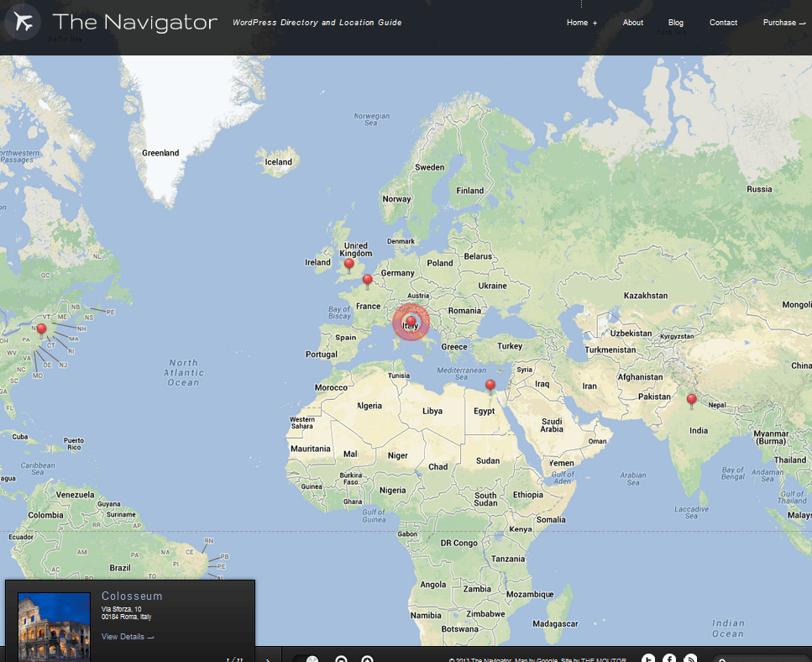Click the Sweden label on the map

429,167
